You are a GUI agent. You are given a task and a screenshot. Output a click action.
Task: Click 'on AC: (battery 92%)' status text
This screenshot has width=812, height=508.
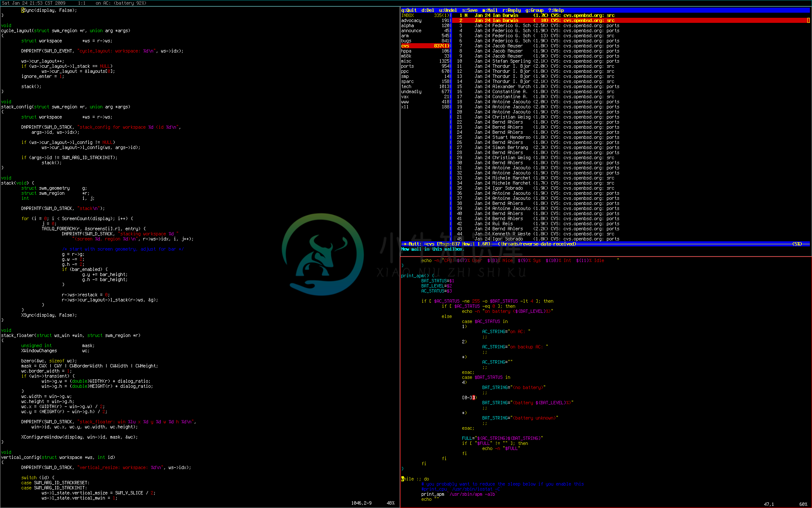click(121, 3)
